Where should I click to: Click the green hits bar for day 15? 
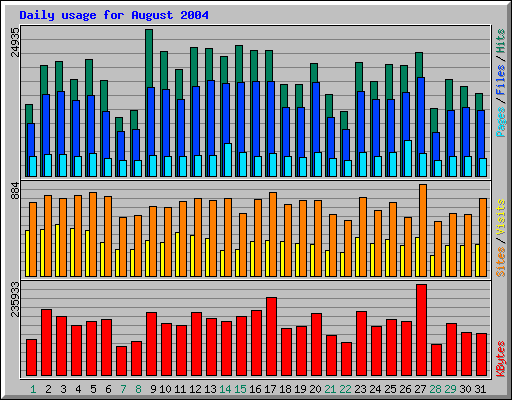click(239, 64)
